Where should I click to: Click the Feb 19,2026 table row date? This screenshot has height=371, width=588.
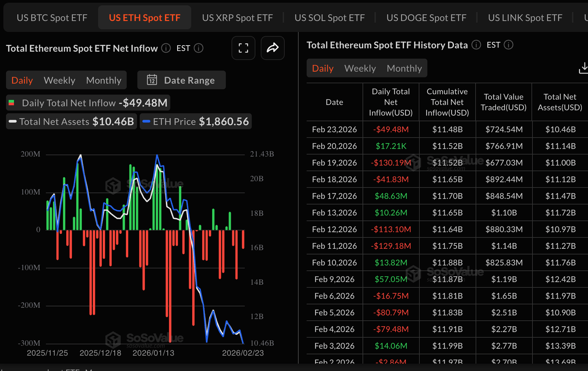[x=334, y=163]
